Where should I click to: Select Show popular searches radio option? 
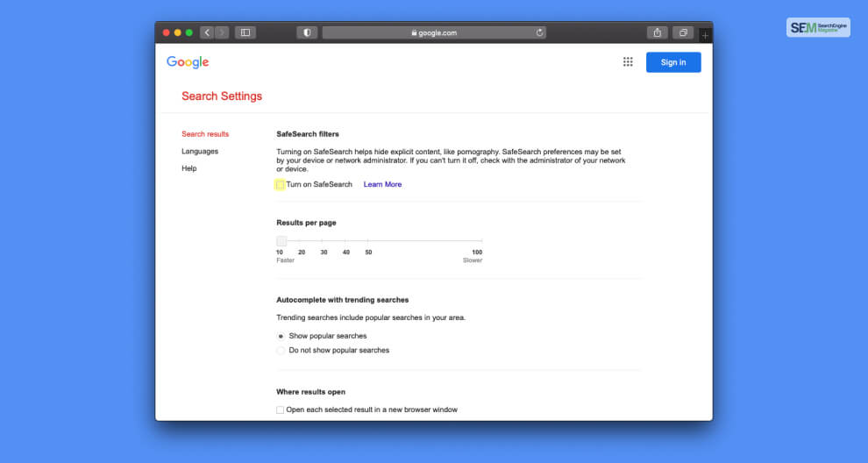281,336
